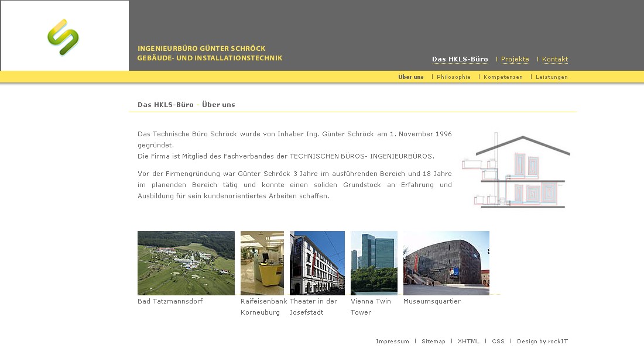Go to the Projekte section
Viewport: 644px width, 362px height.
[515, 60]
